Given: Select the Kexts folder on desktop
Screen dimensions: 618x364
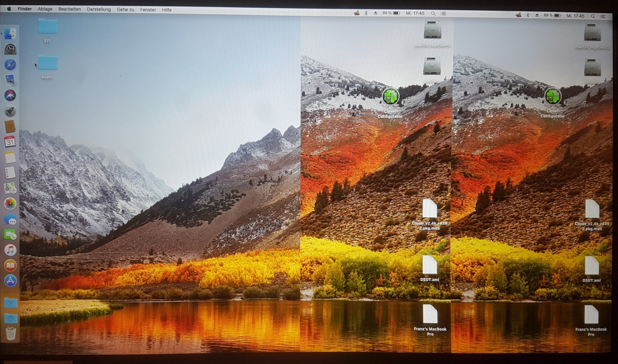Looking at the screenshot, I should point(48,63).
